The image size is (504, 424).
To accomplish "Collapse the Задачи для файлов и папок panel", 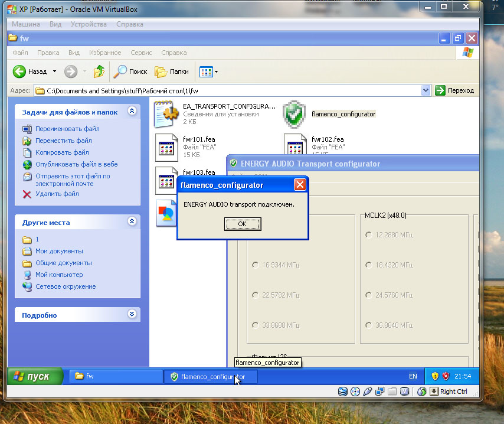I will click(x=132, y=111).
